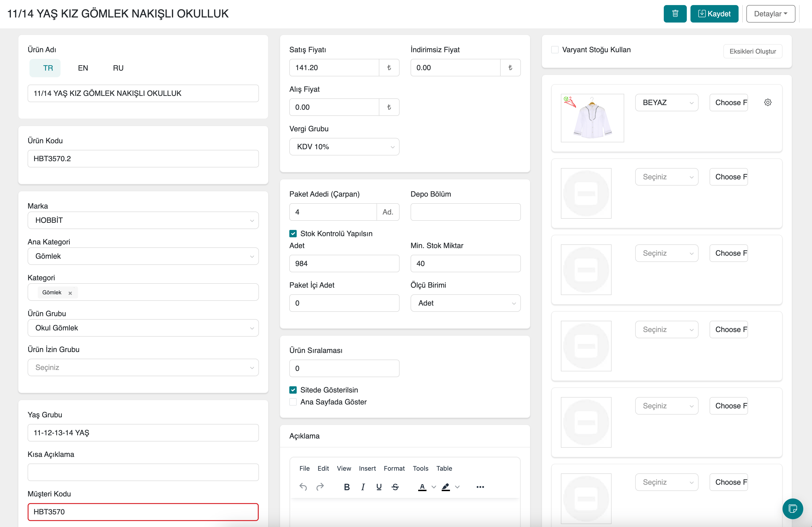Toggle bold formatting in description editor
The width and height of the screenshot is (812, 527).
coord(347,487)
